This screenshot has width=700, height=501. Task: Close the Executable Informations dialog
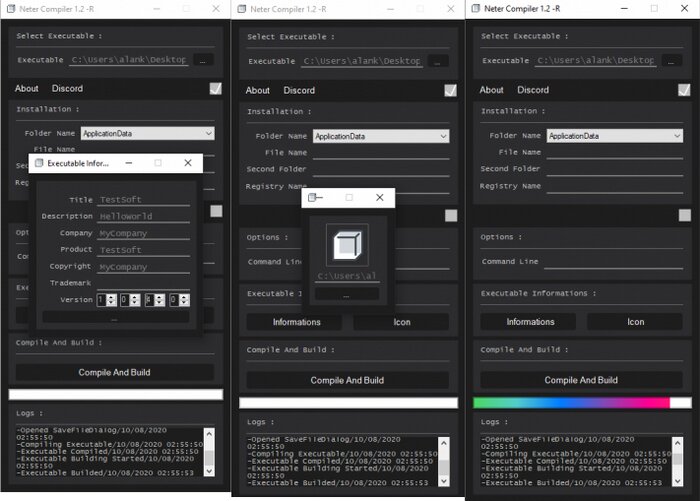point(188,162)
